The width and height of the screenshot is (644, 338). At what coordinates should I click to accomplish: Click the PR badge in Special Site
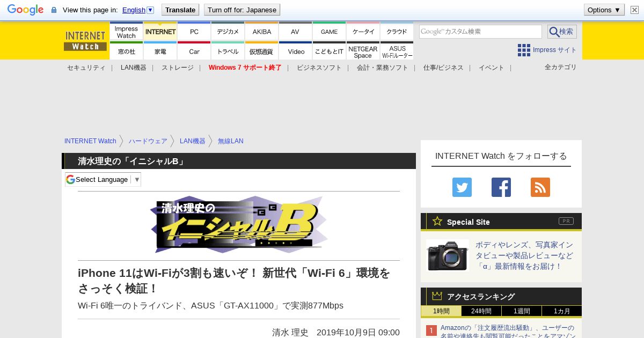click(x=566, y=221)
